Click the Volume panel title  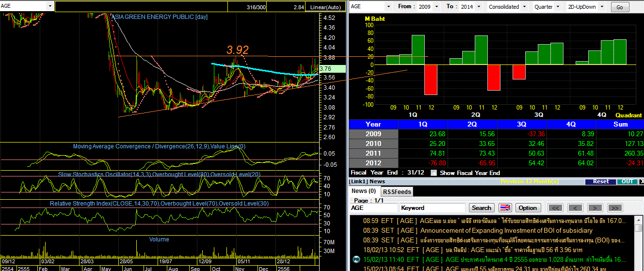159,239
